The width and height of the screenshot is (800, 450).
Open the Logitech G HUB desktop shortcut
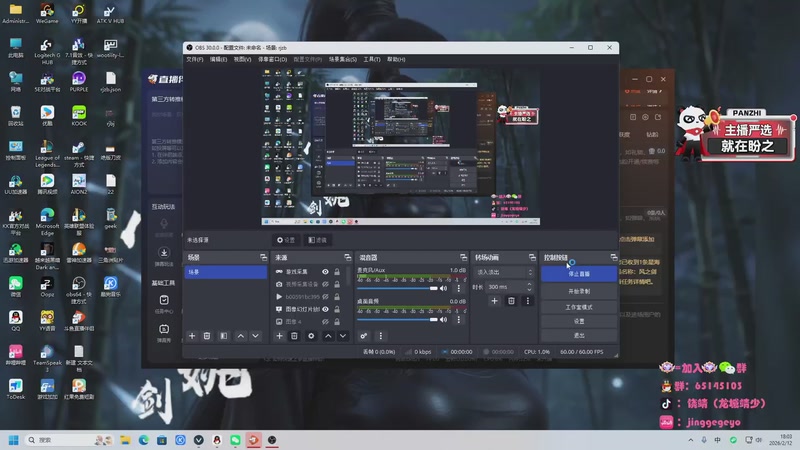tap(47, 52)
